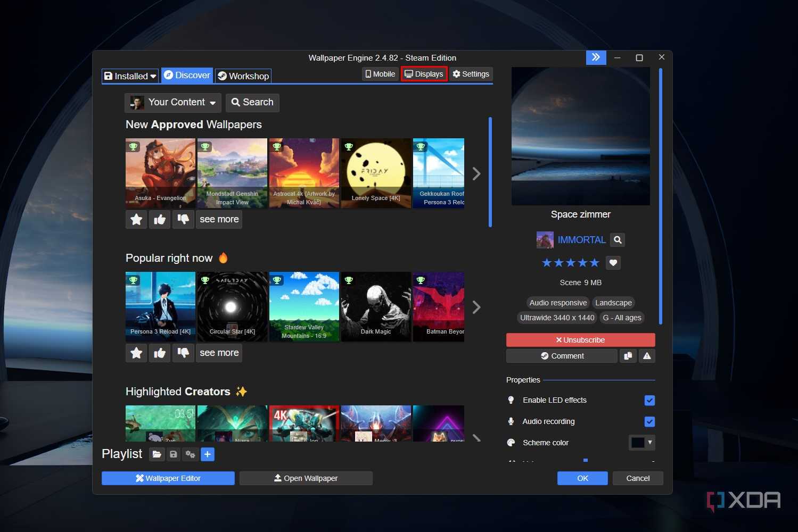Next arrow for Highlighted Creators row
Image resolution: width=798 pixels, height=532 pixels.
point(476,438)
